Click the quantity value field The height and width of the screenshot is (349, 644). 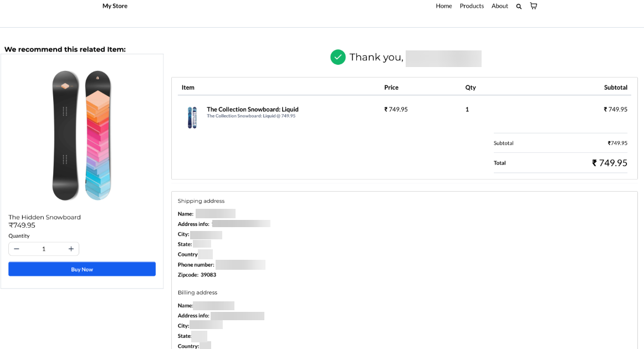coord(44,249)
